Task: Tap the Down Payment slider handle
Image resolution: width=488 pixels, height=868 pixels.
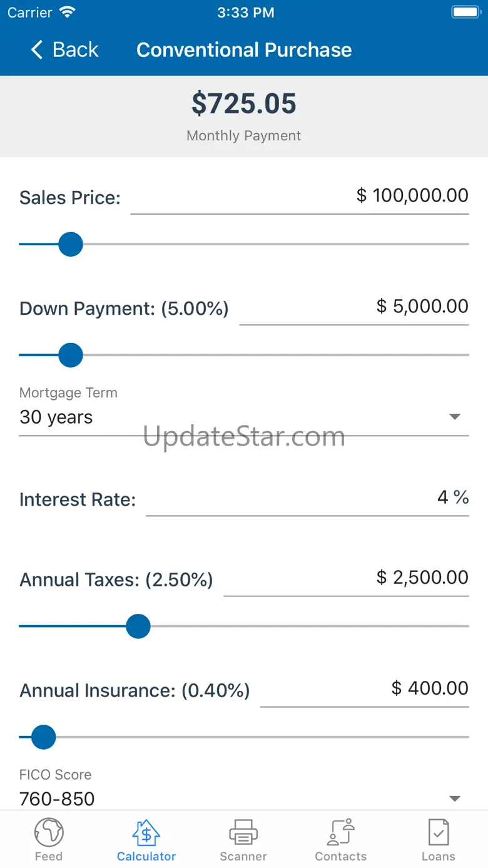Action: (71, 355)
